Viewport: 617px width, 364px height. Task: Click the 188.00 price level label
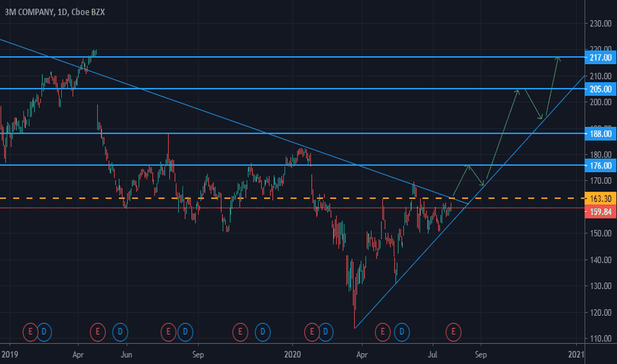[x=600, y=134]
